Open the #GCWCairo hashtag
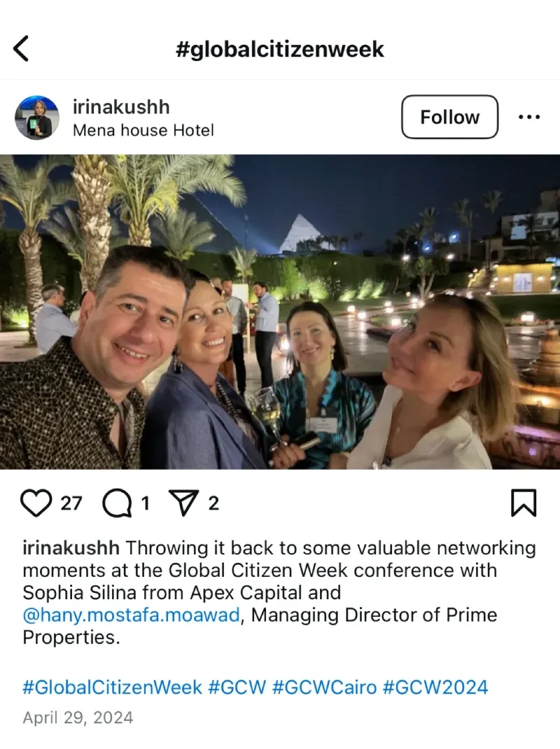The width and height of the screenshot is (560, 749). [x=324, y=687]
